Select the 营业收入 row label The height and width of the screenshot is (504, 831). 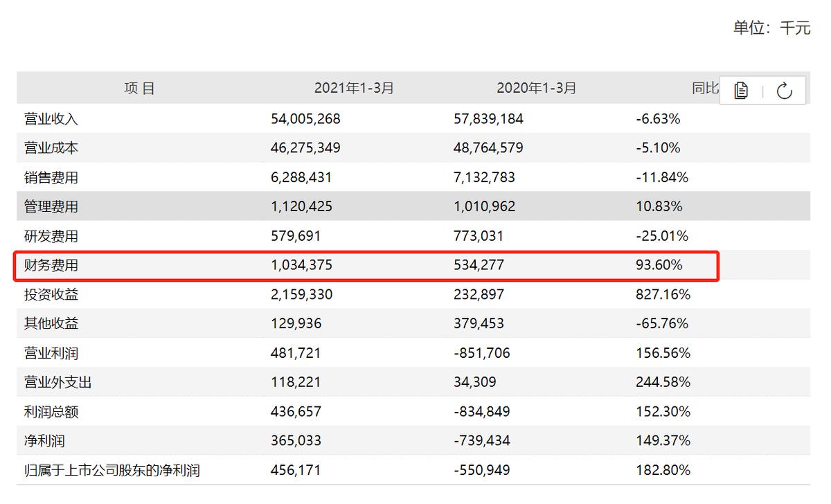point(51,119)
